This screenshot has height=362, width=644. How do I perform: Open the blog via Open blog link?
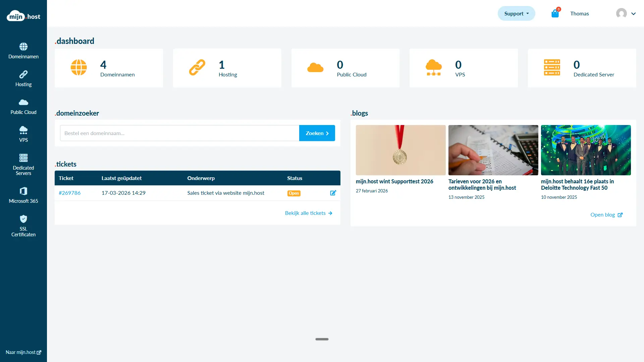[606, 215]
